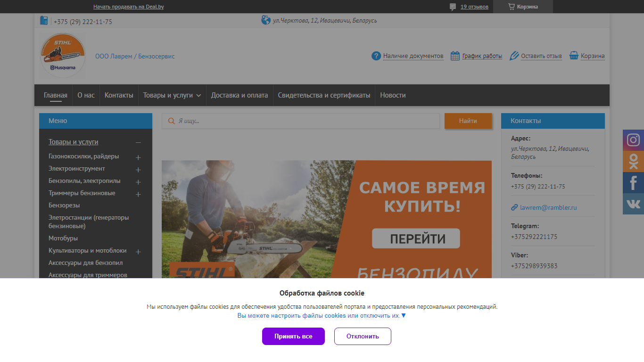Open the Facebook social icon
Screen dimensions: 644x362
[633, 182]
